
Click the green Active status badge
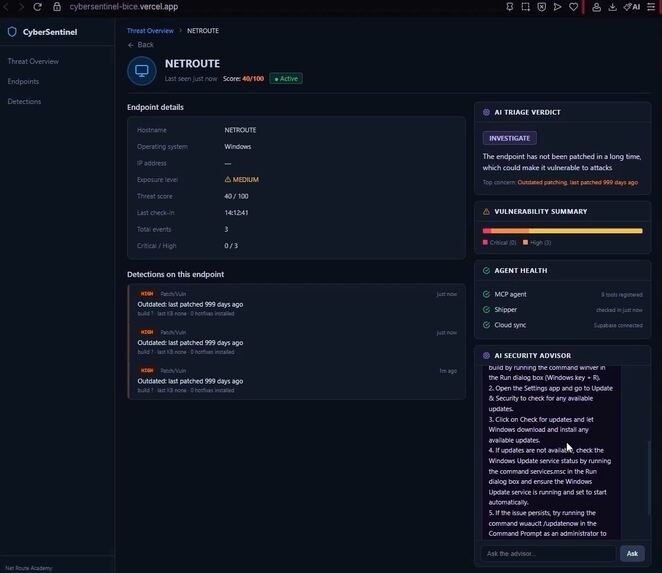click(286, 79)
